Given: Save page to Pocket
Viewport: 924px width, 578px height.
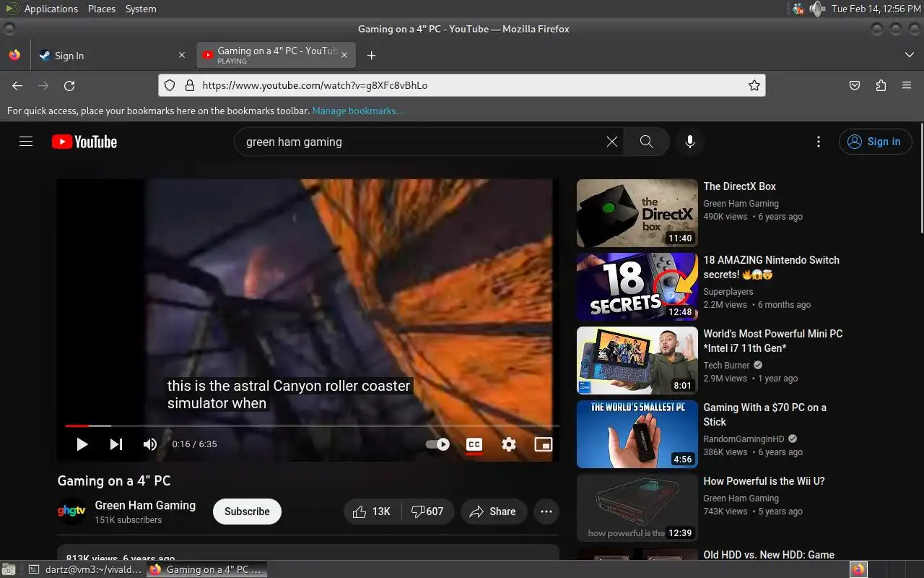Looking at the screenshot, I should pos(855,85).
